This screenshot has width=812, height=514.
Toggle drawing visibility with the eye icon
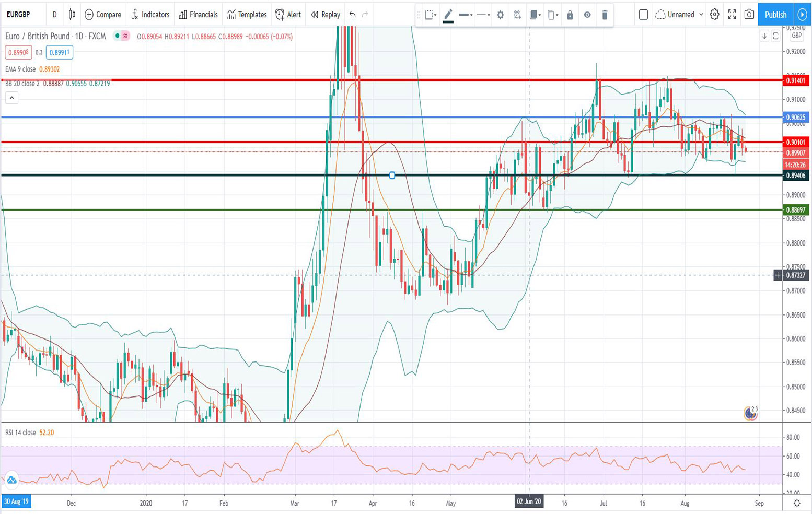(587, 15)
